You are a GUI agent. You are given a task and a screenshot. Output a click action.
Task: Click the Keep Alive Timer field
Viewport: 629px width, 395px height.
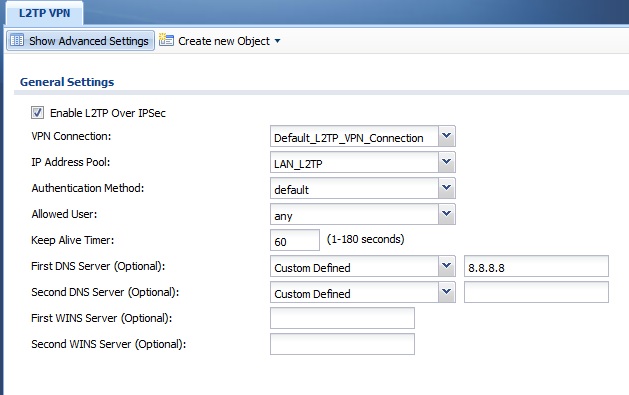click(x=295, y=240)
